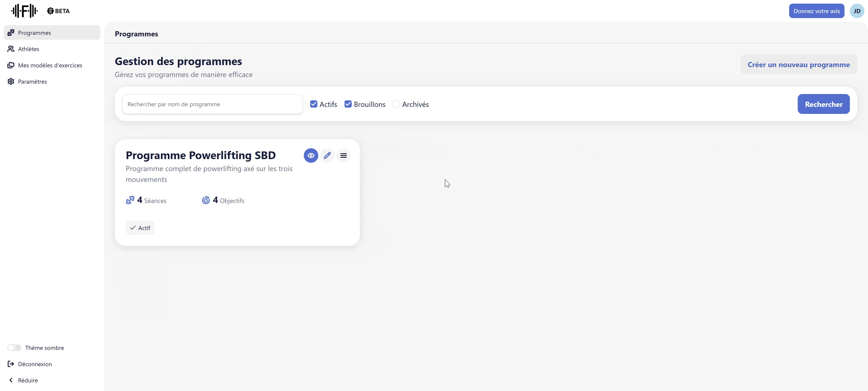The width and height of the screenshot is (868, 391).
Task: Focus the program name search field
Action: coord(212,104)
